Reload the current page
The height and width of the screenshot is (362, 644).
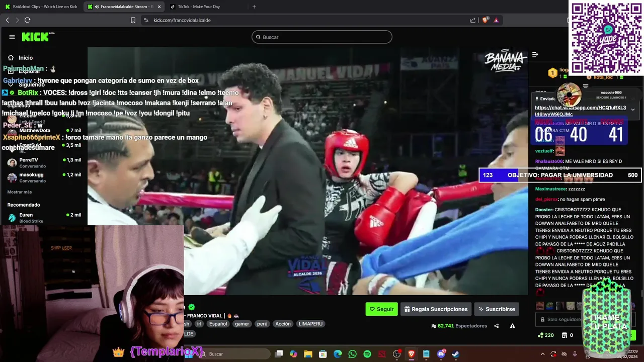(x=27, y=20)
